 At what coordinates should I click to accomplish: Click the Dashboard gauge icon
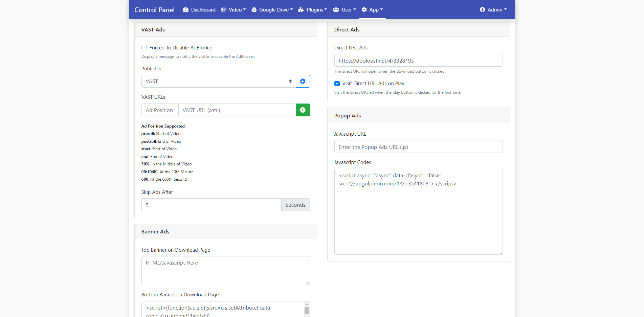pos(185,10)
